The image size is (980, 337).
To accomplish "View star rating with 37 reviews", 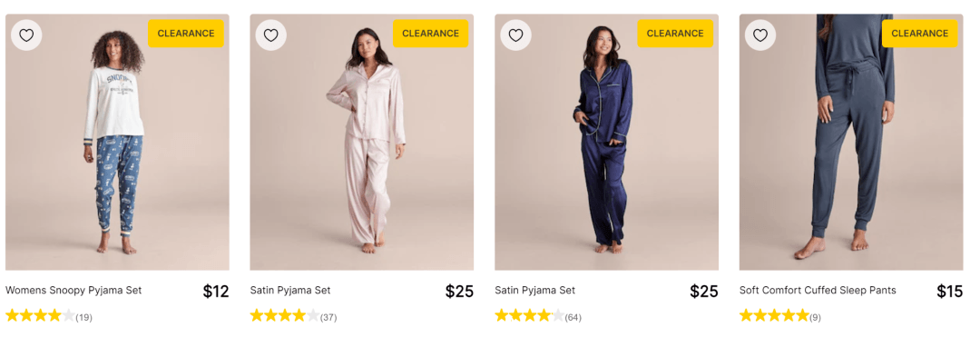I will click(293, 316).
